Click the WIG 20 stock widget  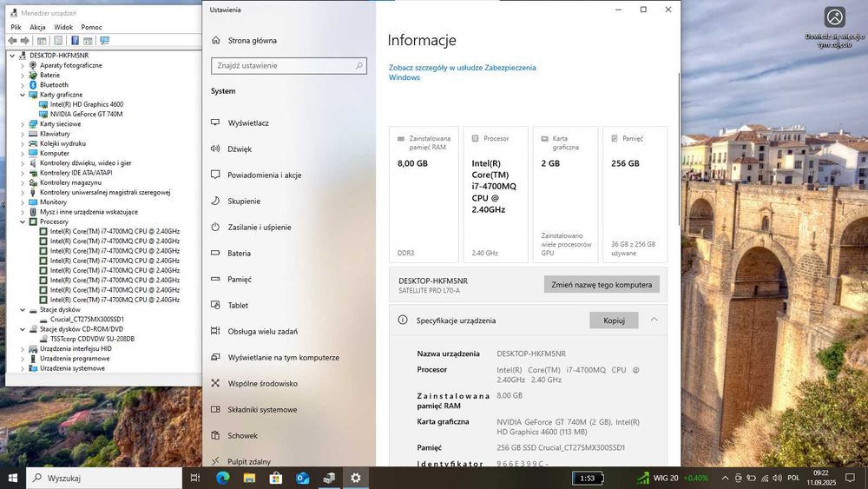click(x=673, y=478)
